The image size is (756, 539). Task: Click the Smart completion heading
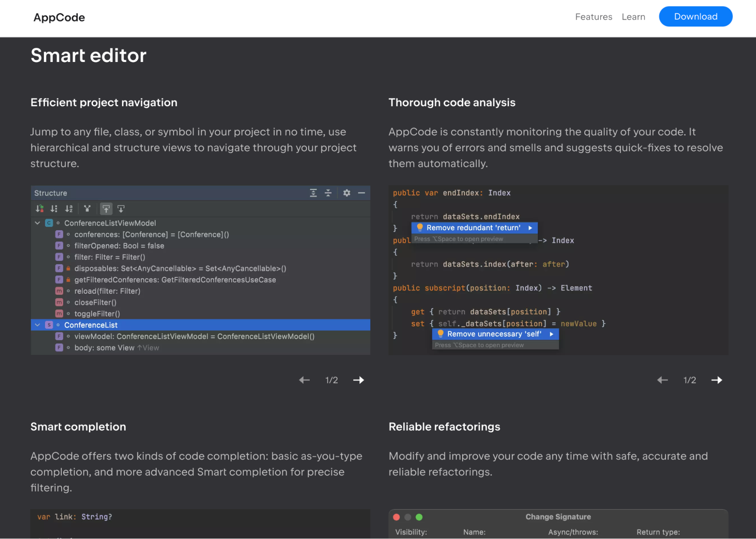click(78, 427)
